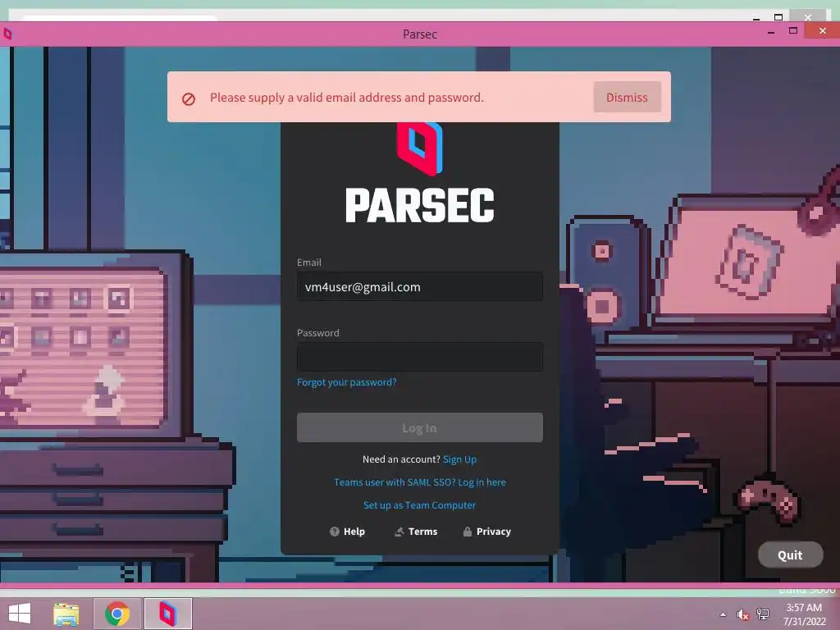Open the Terms link
This screenshot has height=630, width=840.
pos(416,532)
